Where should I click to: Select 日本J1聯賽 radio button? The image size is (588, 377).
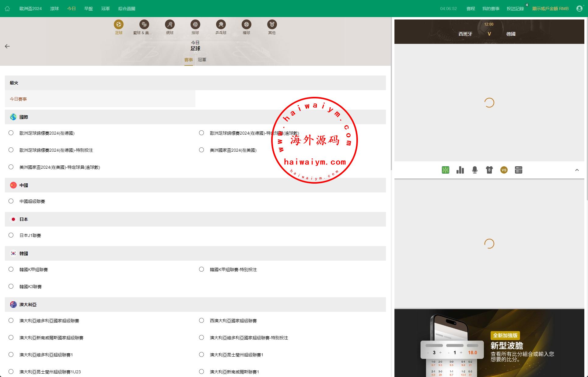pyautogui.click(x=11, y=235)
